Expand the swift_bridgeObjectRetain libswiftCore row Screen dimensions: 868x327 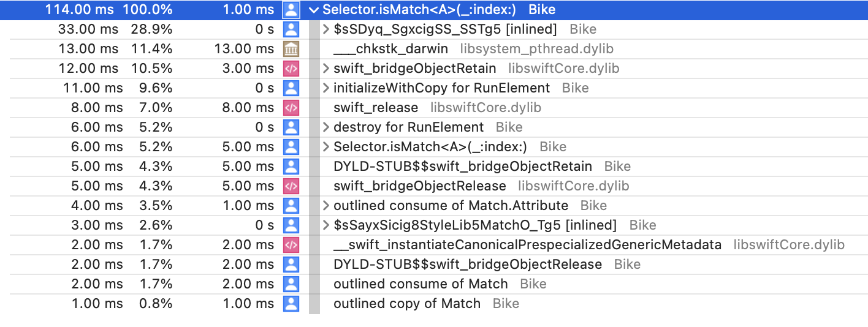pos(326,69)
